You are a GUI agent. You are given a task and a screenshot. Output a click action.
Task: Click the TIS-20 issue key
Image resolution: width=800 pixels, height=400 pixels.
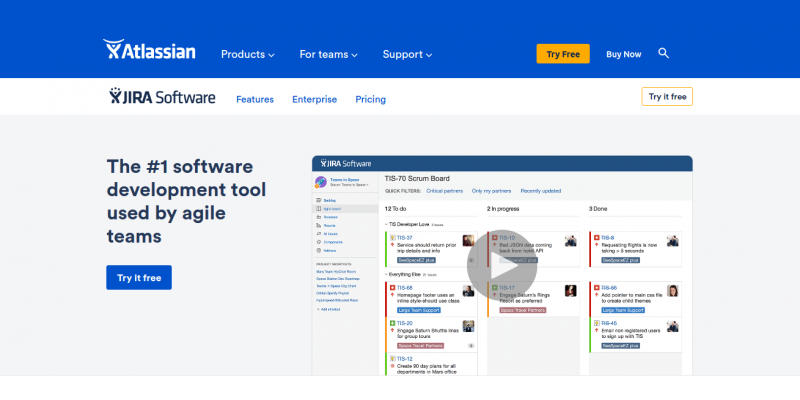tap(405, 323)
